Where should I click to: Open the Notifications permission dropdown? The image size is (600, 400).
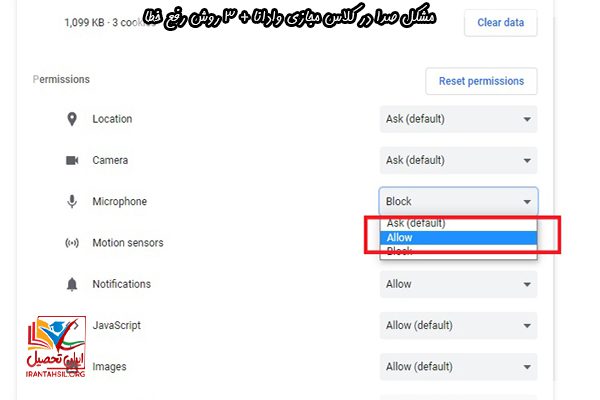458,284
